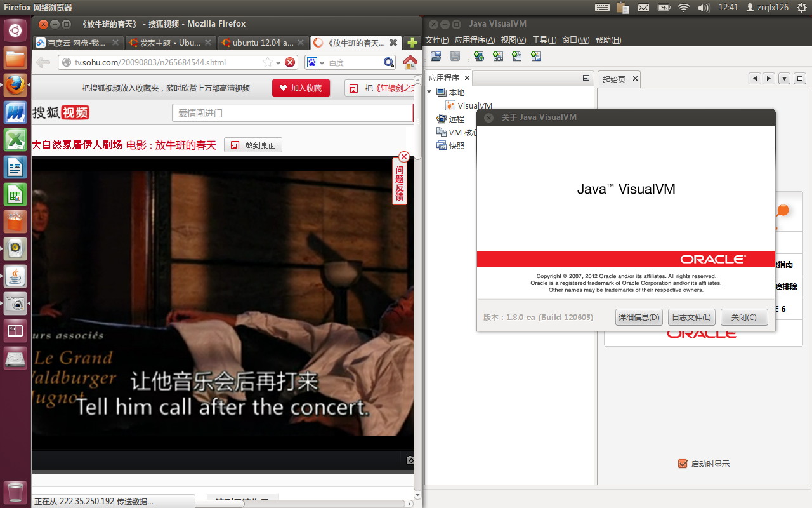Open the volume indicator in top panel
The width and height of the screenshot is (812, 508).
point(704,8)
